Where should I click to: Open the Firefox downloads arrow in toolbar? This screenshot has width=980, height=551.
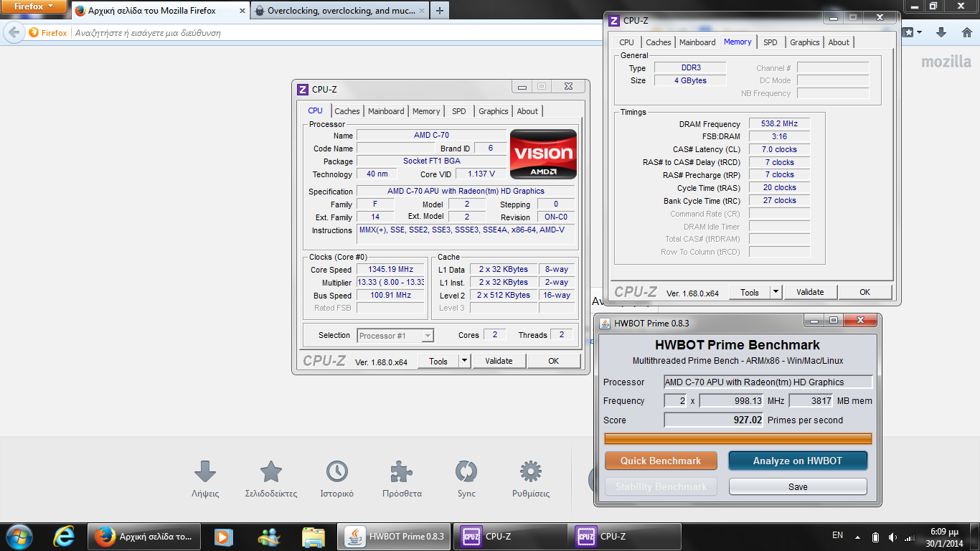942,32
